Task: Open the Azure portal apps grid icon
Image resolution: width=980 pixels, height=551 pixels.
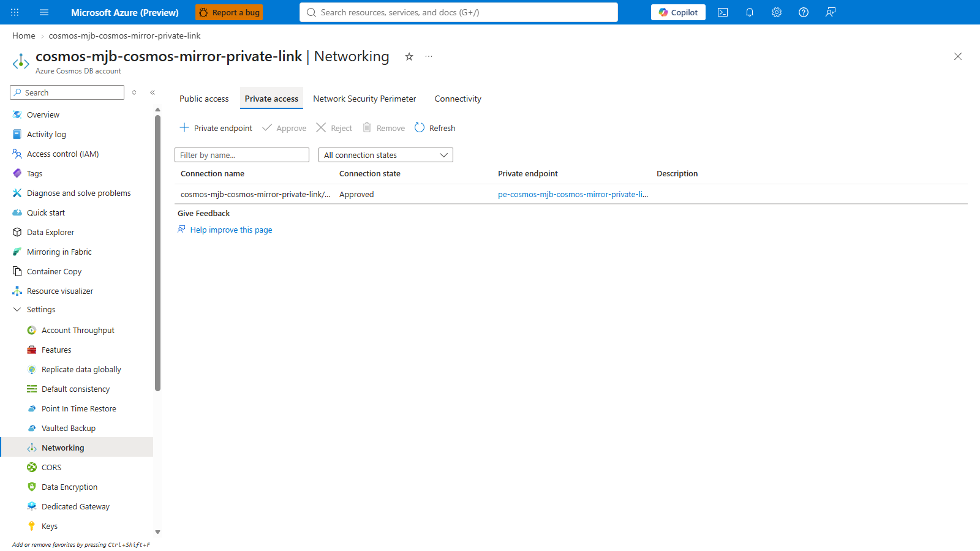Action: point(15,12)
